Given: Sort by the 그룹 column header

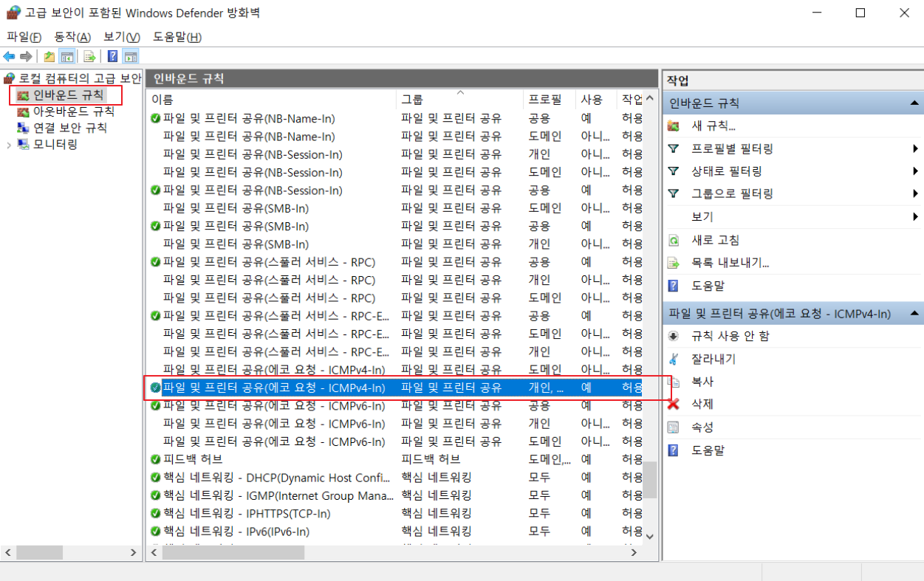Looking at the screenshot, I should click(460, 99).
